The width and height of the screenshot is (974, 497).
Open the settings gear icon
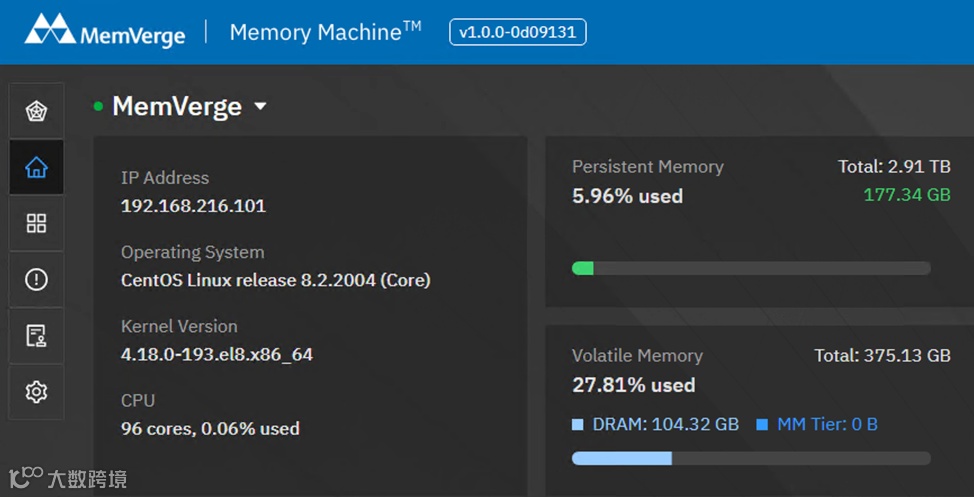(x=36, y=392)
